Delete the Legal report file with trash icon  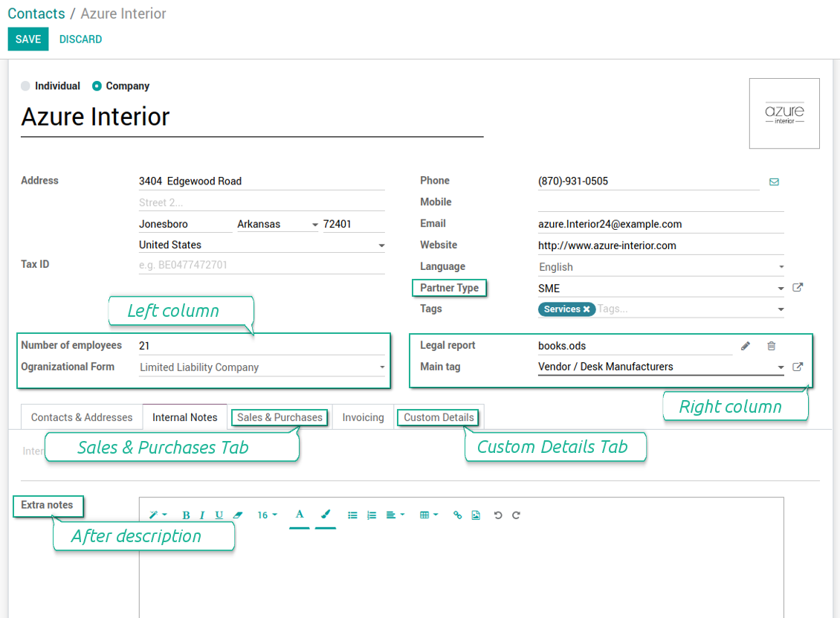(x=772, y=346)
